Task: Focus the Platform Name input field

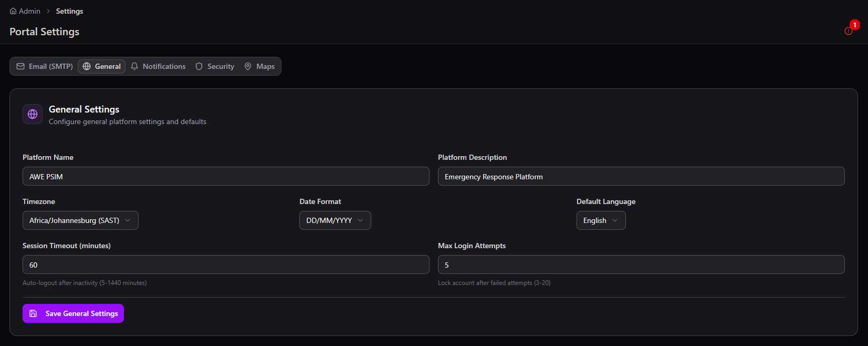Action: pyautogui.click(x=226, y=176)
